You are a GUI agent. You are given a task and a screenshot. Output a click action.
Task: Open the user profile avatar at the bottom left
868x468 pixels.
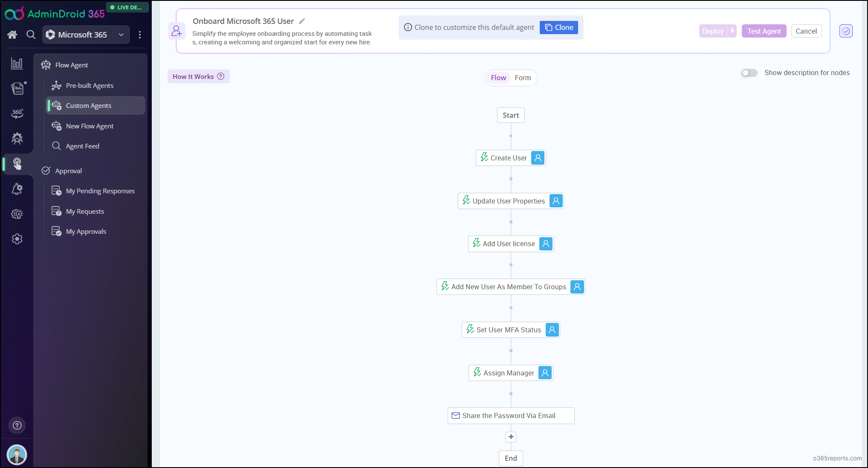17,455
